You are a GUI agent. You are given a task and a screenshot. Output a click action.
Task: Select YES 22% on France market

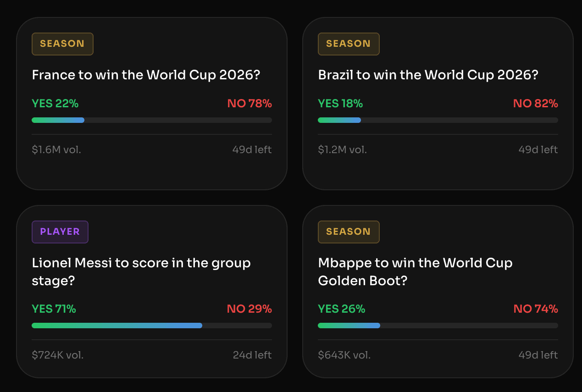[55, 104]
